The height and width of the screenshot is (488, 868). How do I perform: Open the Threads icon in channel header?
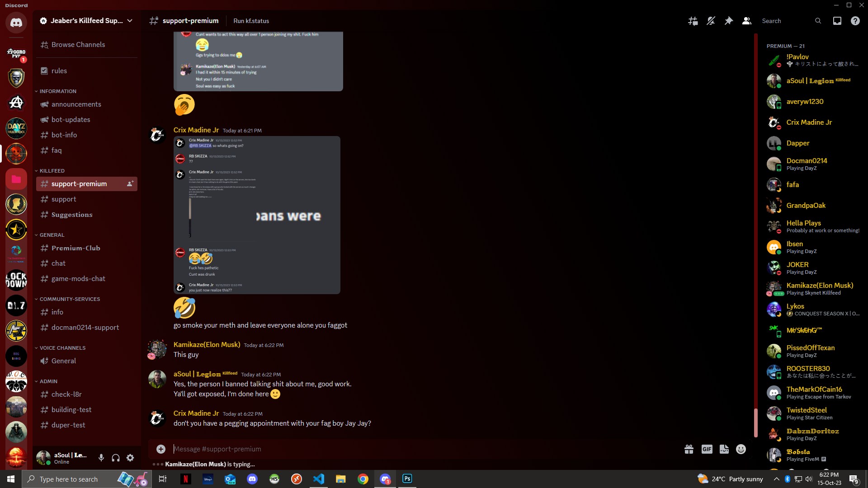click(693, 21)
